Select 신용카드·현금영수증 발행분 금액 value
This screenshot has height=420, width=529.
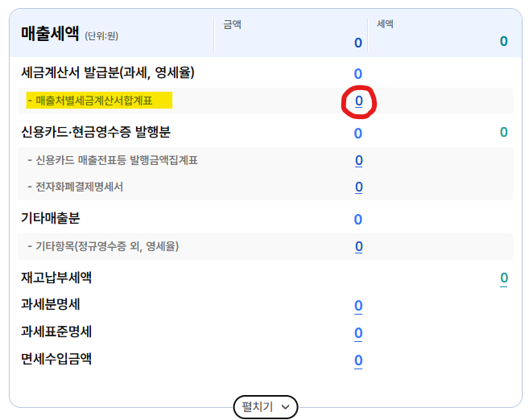pos(358,134)
